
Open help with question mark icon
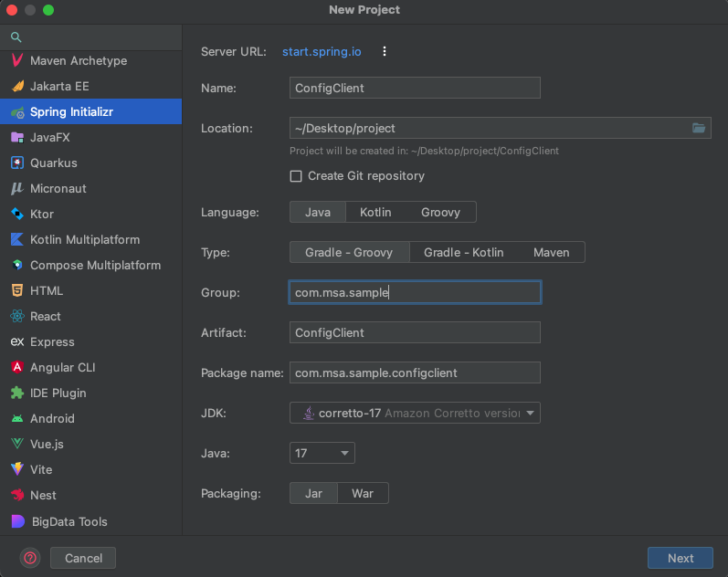click(x=30, y=558)
